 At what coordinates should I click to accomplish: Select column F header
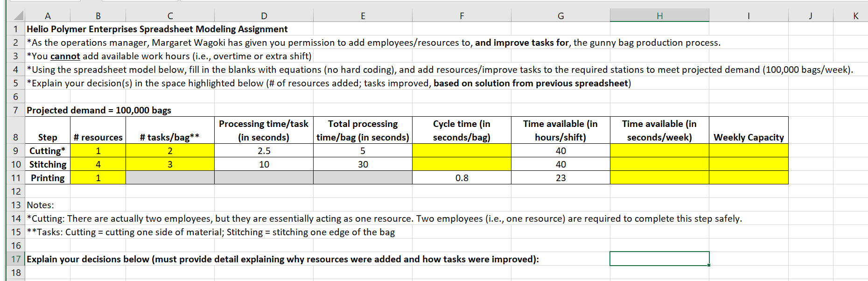point(462,16)
